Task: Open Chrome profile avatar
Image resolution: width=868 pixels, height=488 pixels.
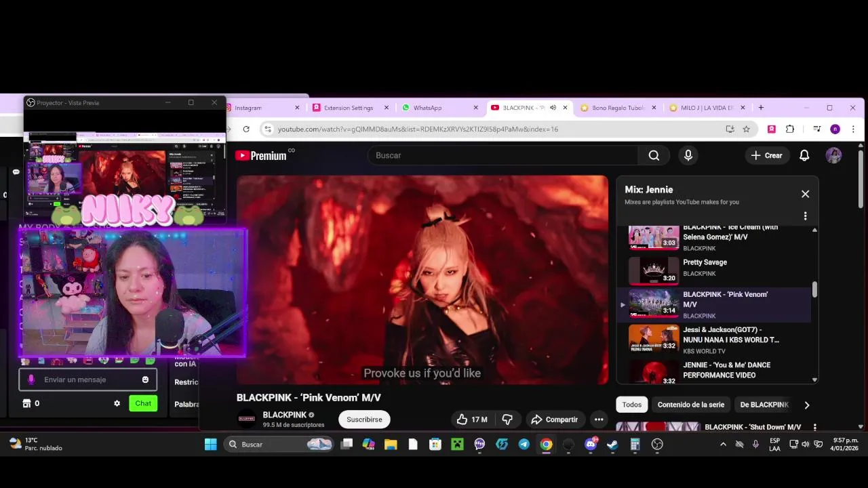Action: point(835,129)
